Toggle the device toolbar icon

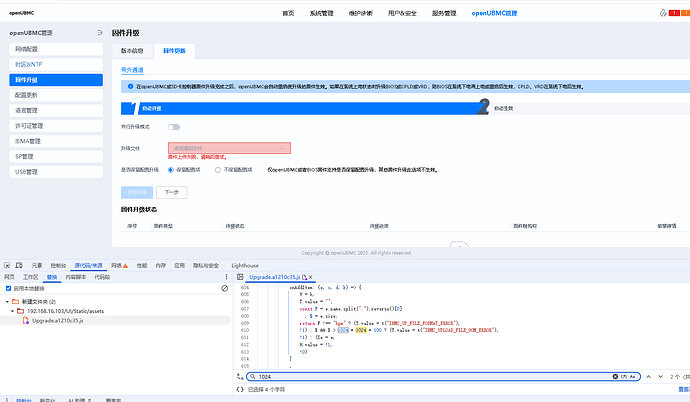tap(19, 266)
